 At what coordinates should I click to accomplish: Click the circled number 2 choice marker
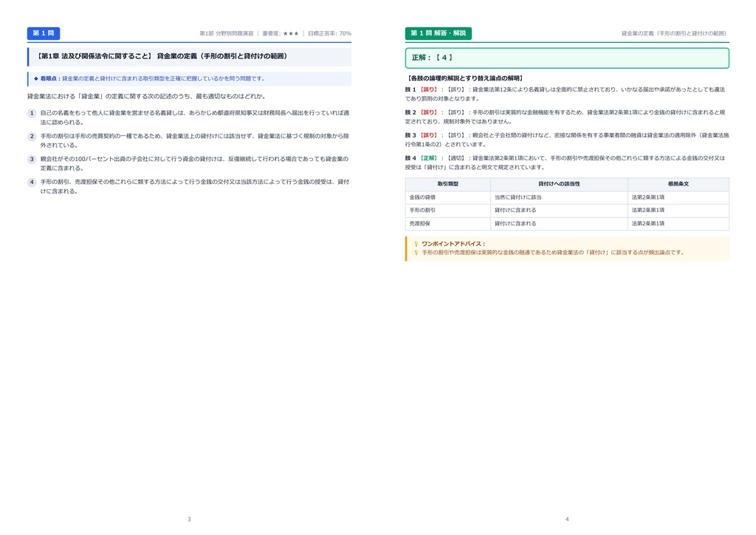(32, 136)
